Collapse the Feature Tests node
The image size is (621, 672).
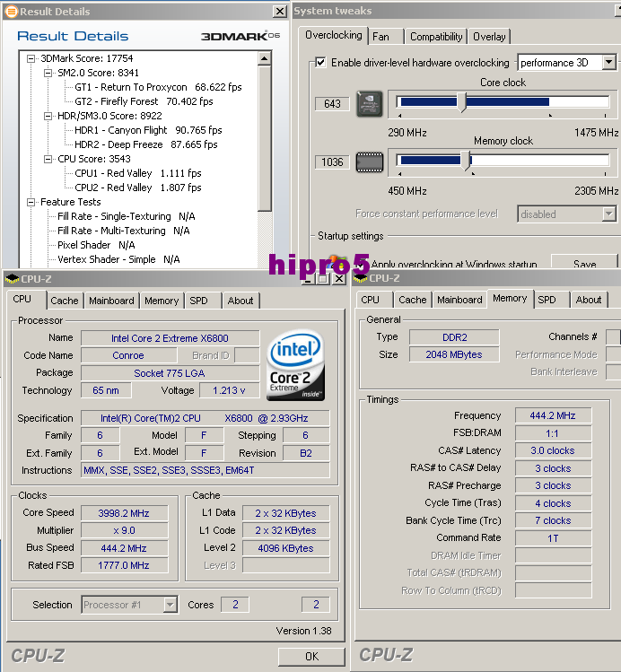31,202
